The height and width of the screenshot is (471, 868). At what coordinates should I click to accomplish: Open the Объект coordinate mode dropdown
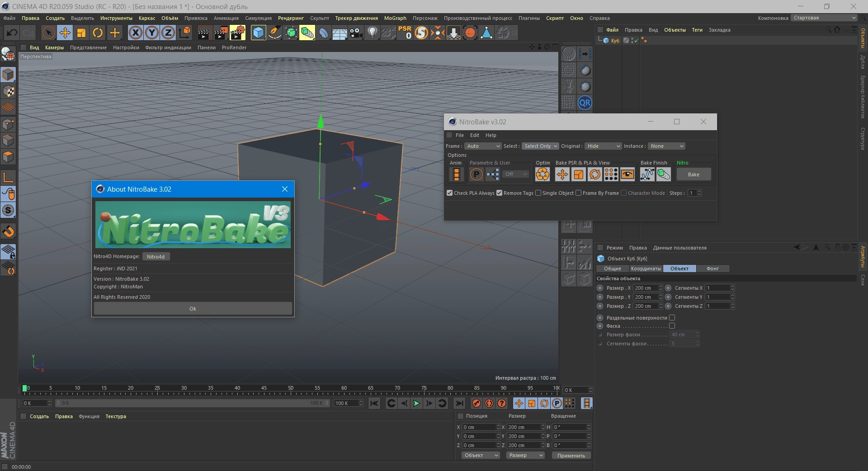pos(481,455)
